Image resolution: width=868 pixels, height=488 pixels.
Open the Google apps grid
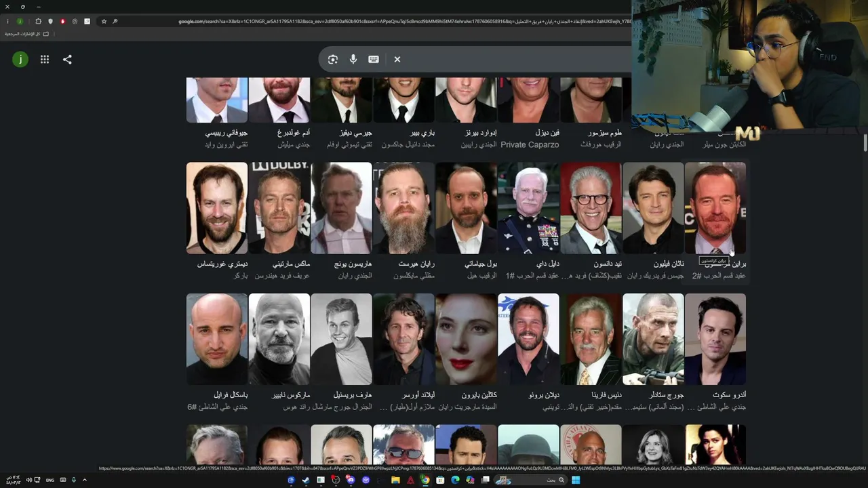click(45, 60)
